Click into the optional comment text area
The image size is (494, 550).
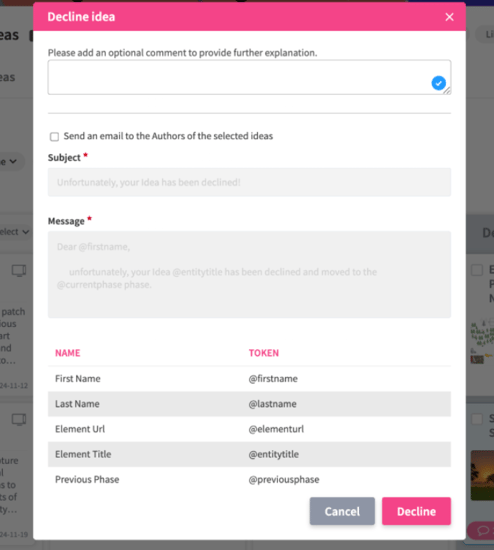tap(249, 77)
